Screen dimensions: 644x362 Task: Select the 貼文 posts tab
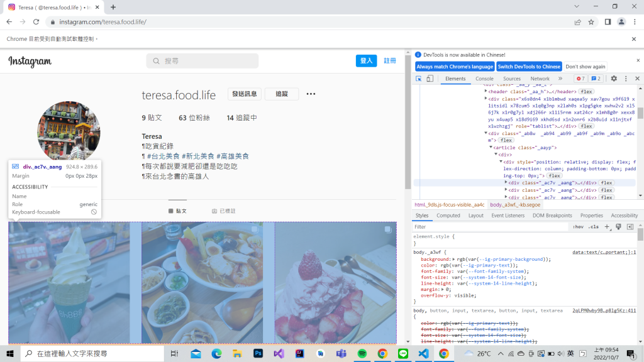177,211
